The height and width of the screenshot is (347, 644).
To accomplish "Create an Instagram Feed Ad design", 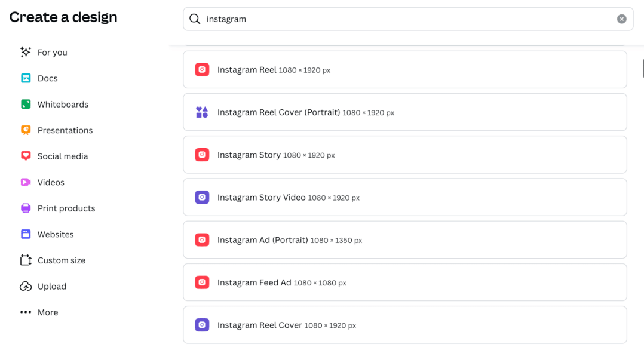I will (405, 282).
